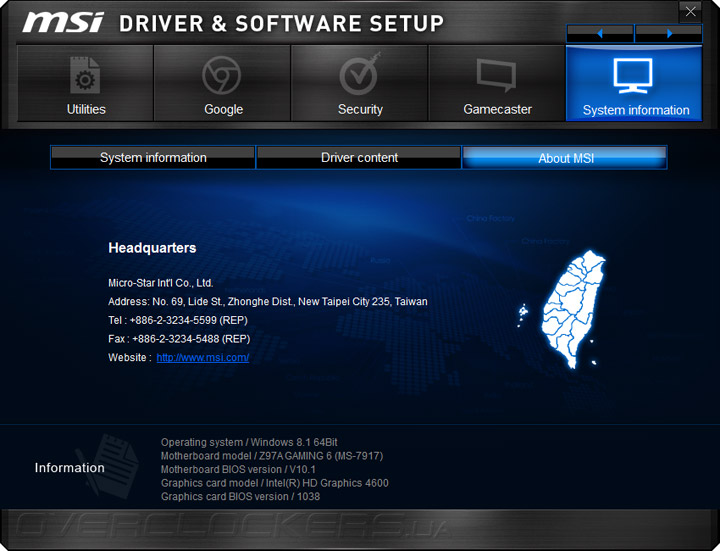Click the Headquarters heading
This screenshot has width=720, height=551.
point(152,248)
